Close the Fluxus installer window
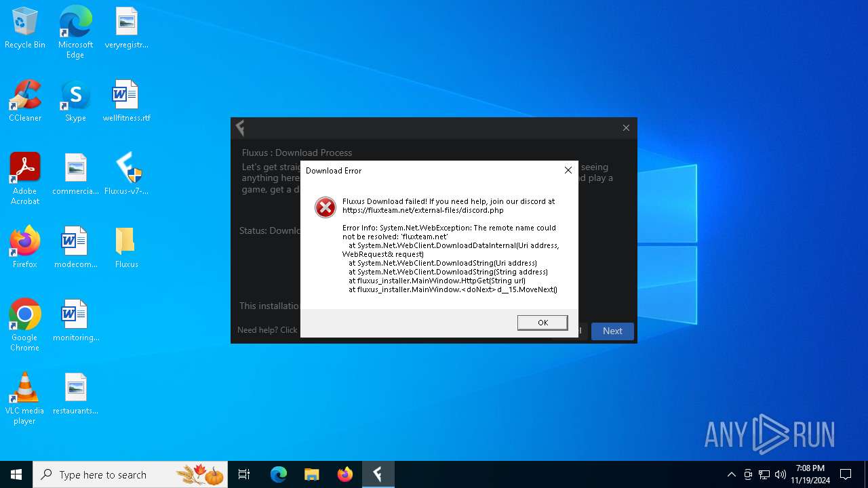The height and width of the screenshot is (488, 868). click(626, 127)
